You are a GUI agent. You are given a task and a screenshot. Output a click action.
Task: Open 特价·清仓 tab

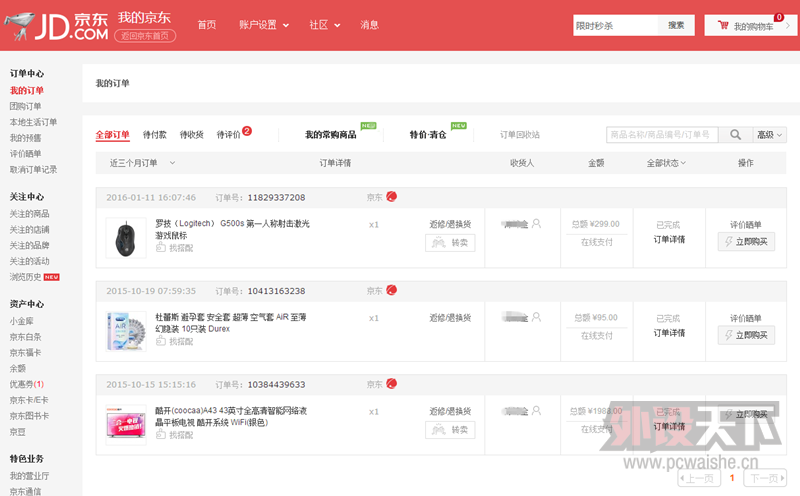pyautogui.click(x=428, y=135)
